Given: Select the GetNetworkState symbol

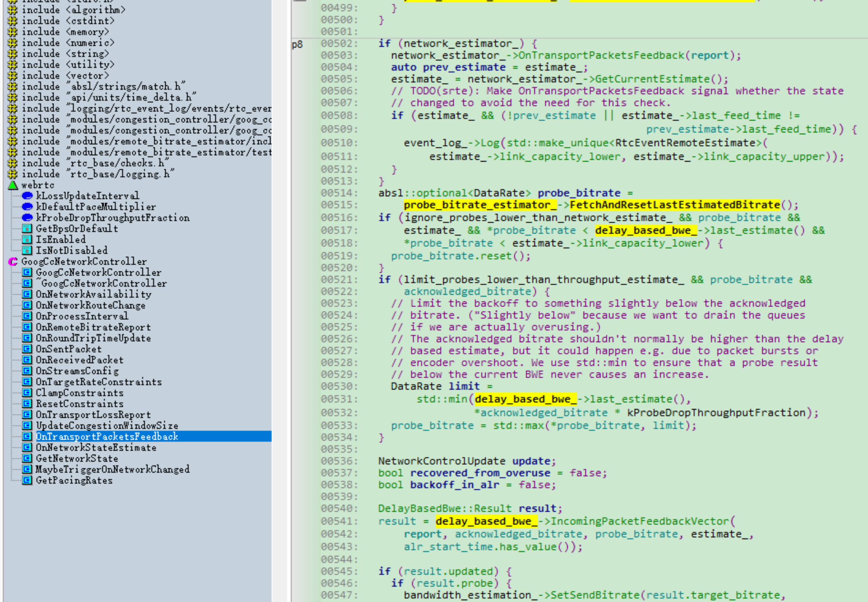Looking at the screenshot, I should 77,458.
